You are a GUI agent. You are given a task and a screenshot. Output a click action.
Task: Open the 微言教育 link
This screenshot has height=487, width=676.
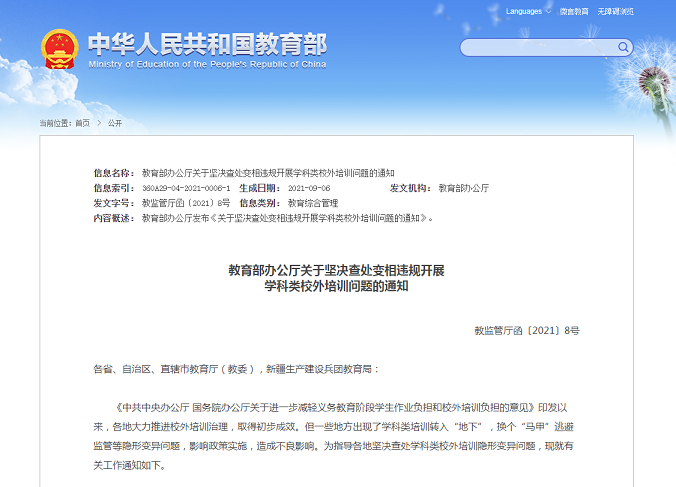pyautogui.click(x=574, y=12)
